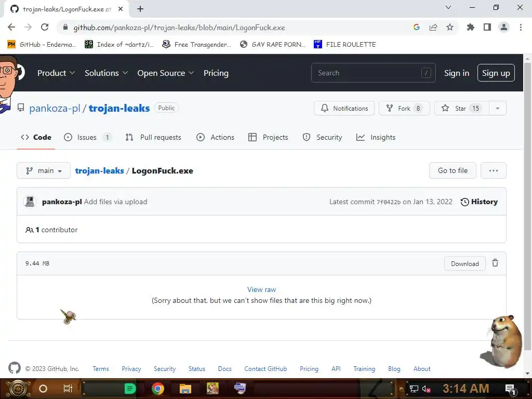
Task: Click the Go to file button
Action: (x=453, y=170)
